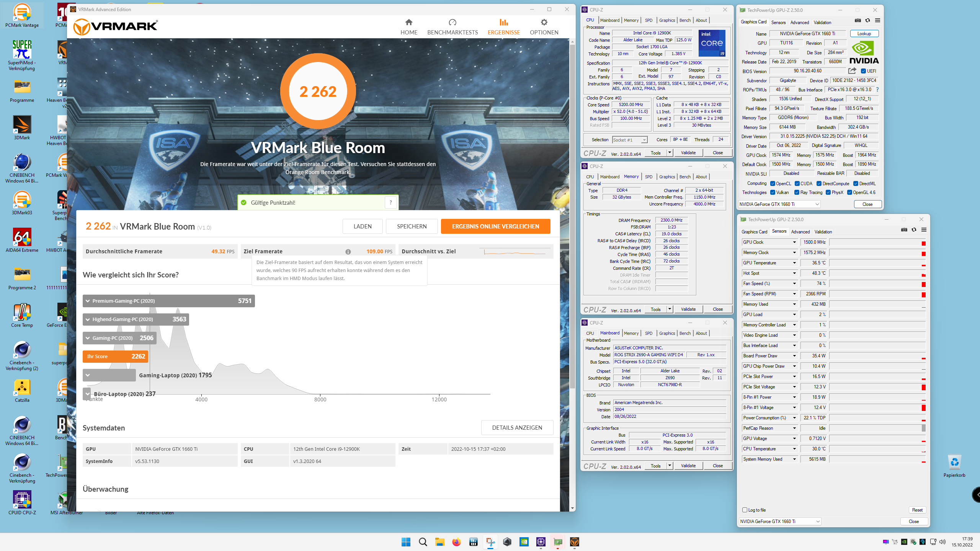This screenshot has width=980, height=551.
Task: Open File Explorer from the taskbar
Action: pos(439,542)
